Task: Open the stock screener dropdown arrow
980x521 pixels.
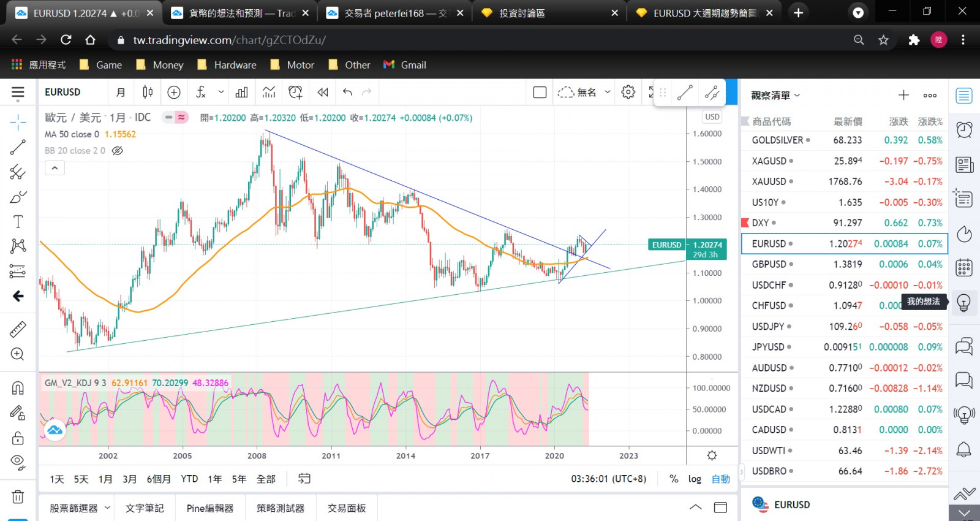Action: click(x=107, y=508)
